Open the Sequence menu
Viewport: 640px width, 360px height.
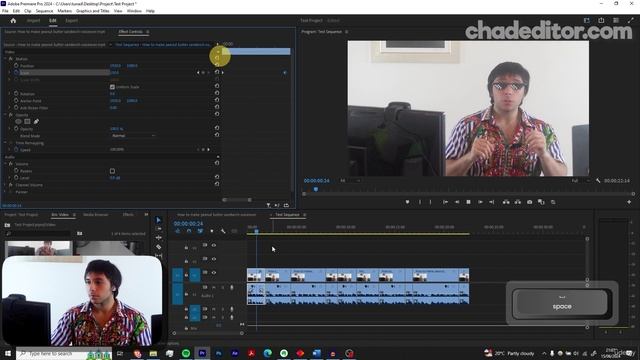(44, 11)
